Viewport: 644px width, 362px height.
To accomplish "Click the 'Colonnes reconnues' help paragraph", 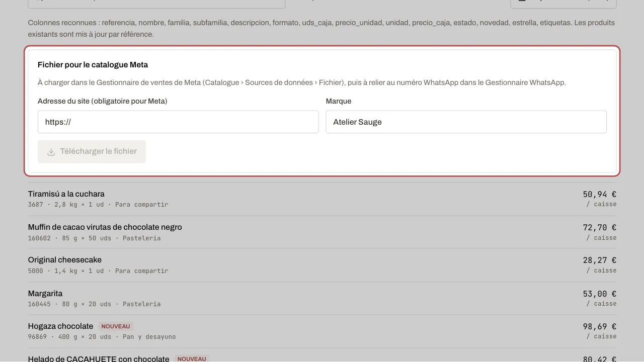I will click(x=321, y=29).
